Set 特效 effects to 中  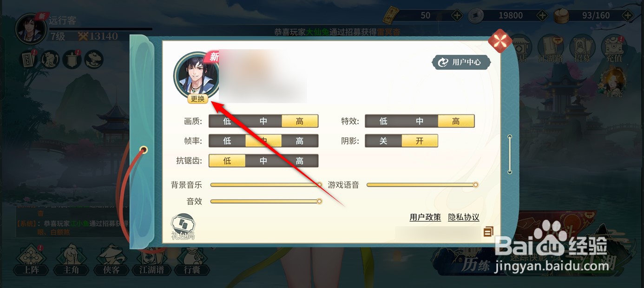[420, 121]
